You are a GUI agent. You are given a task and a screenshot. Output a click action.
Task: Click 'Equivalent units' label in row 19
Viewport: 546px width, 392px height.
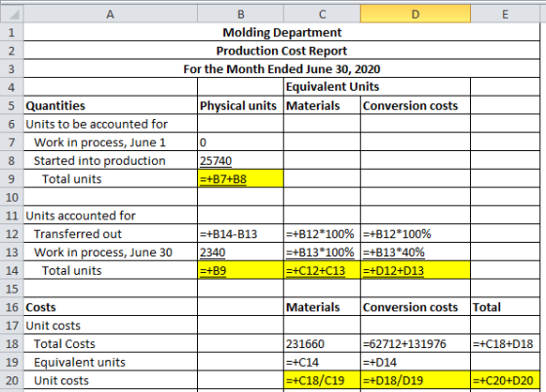point(110,362)
